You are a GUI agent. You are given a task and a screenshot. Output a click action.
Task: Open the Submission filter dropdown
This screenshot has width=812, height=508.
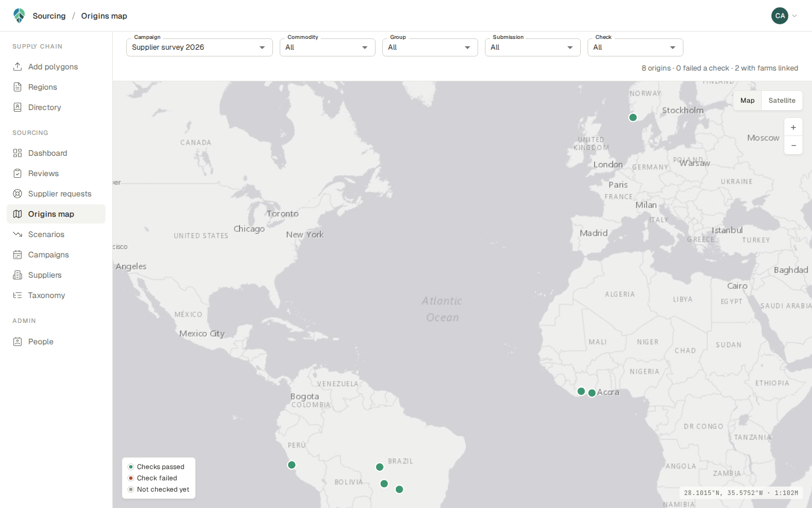533,47
